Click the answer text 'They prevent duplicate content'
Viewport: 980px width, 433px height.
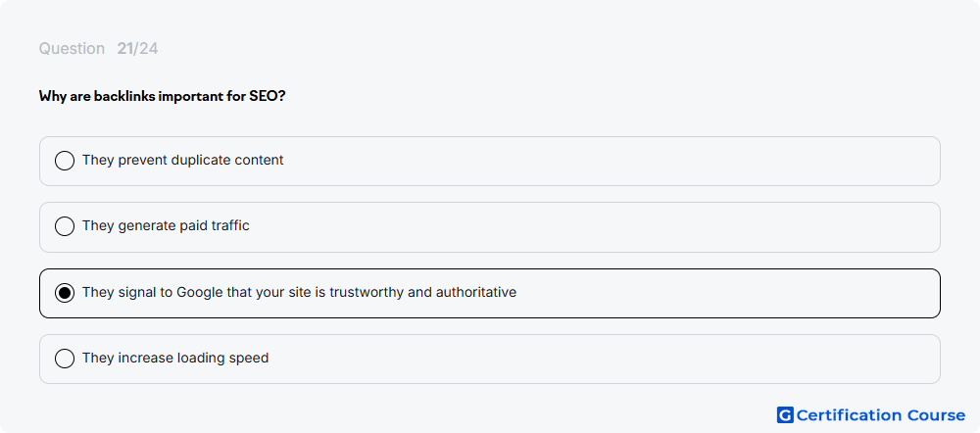pos(182,160)
